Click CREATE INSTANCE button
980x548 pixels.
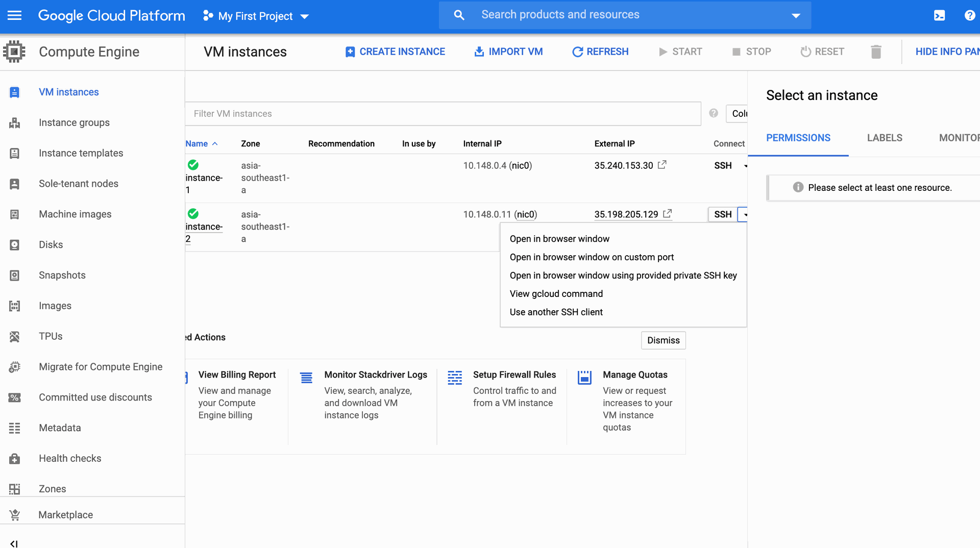point(395,52)
